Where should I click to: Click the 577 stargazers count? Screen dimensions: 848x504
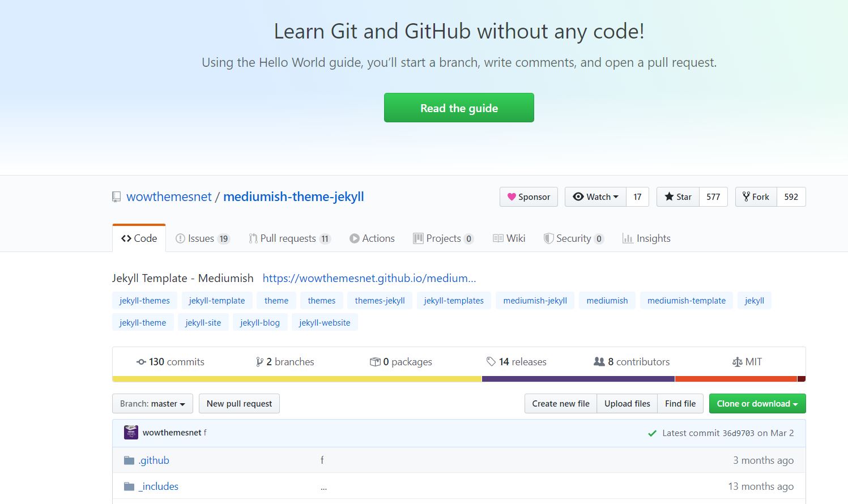(x=713, y=197)
